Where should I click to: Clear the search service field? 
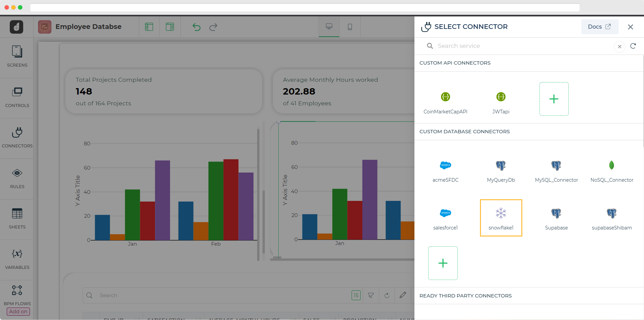pyautogui.click(x=619, y=46)
